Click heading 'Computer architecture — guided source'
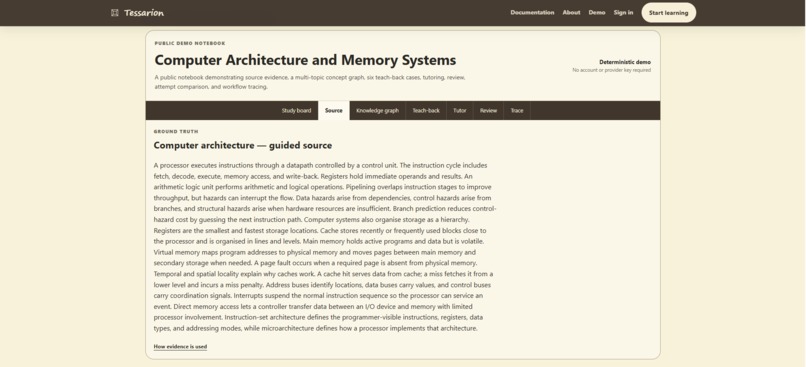This screenshot has height=367, width=806. pos(243,145)
